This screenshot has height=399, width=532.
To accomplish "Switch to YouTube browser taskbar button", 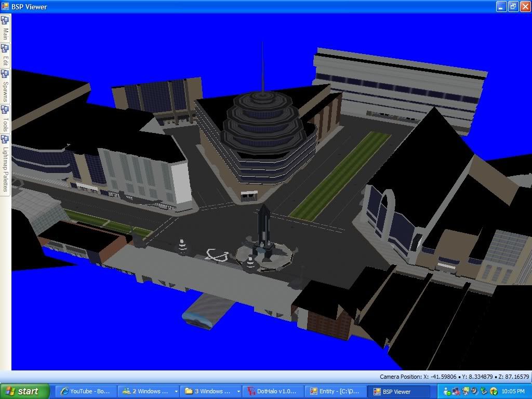I will pos(86,391).
